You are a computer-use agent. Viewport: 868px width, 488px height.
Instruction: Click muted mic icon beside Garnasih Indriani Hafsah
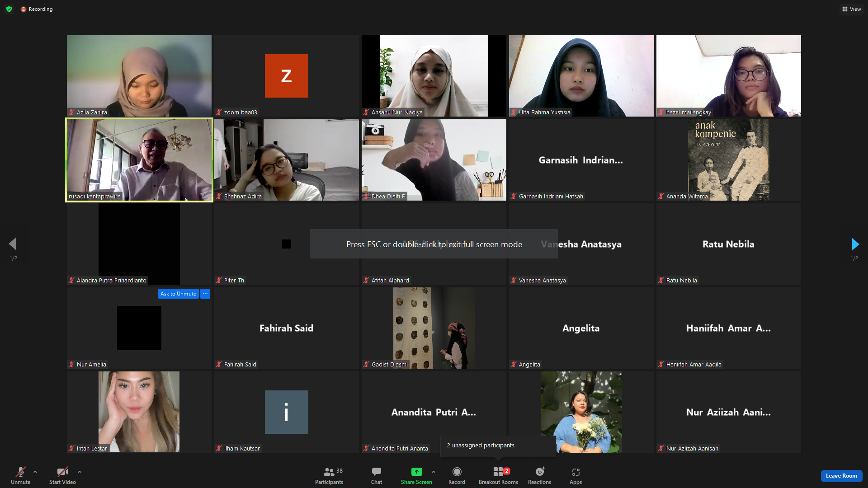[x=514, y=196]
